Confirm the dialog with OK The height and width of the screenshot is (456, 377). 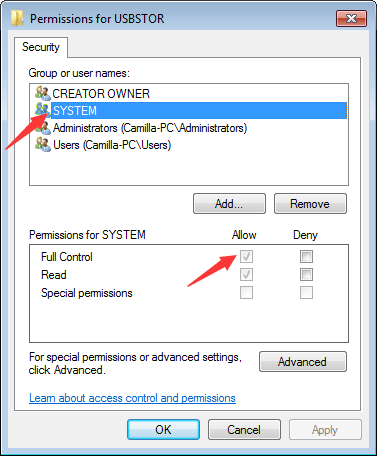click(163, 429)
